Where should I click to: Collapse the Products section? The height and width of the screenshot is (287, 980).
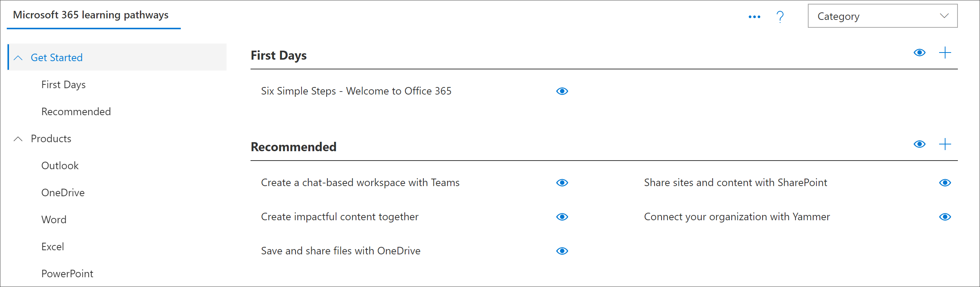18,138
